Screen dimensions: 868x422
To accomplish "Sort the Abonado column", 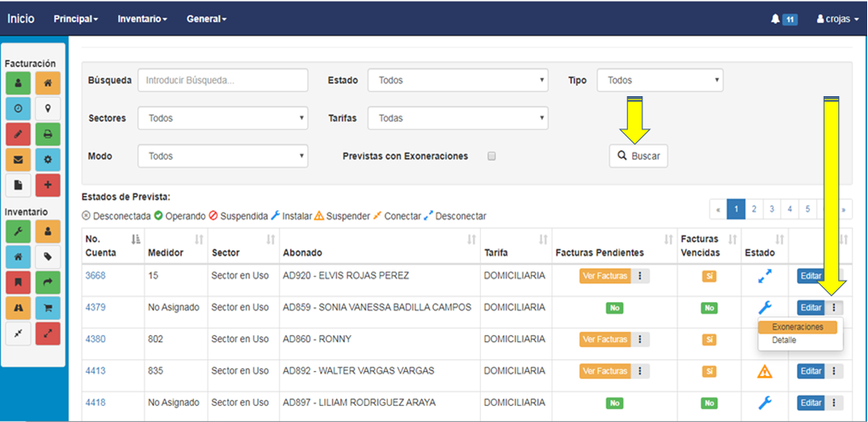I will point(471,239).
